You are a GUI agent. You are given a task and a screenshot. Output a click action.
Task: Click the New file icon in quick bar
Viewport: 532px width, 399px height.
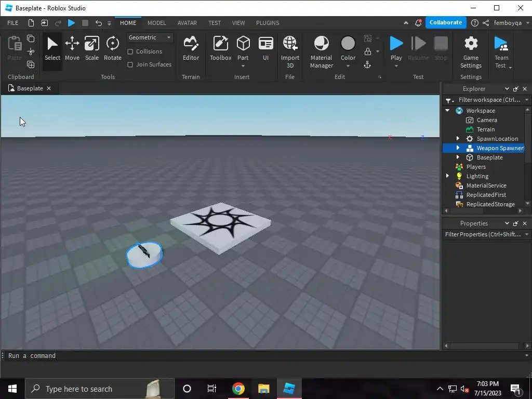31,23
